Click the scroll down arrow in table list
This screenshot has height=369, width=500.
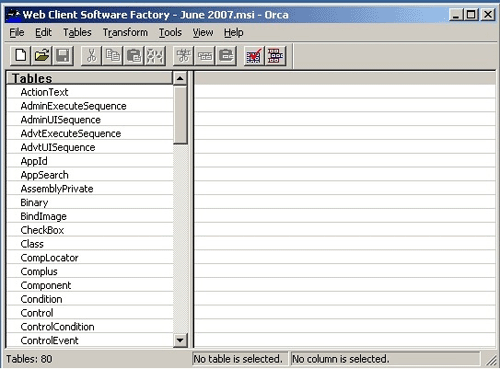pyautogui.click(x=180, y=340)
